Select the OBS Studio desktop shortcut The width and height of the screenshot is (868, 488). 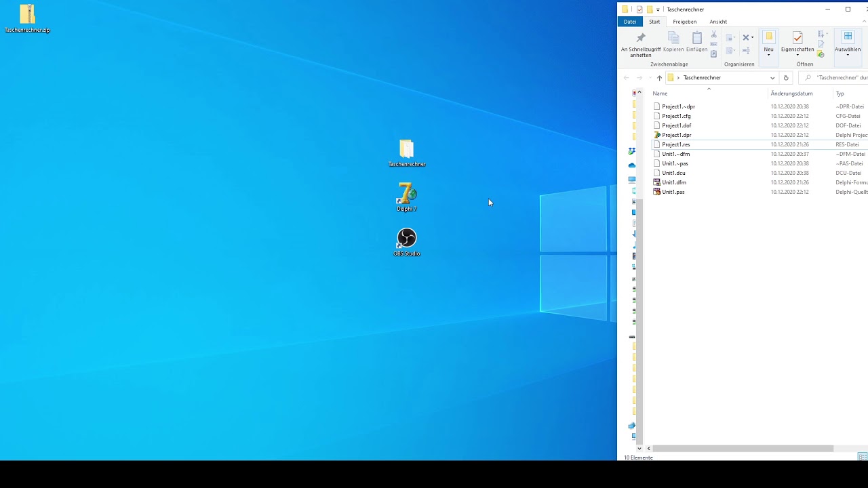click(x=407, y=242)
